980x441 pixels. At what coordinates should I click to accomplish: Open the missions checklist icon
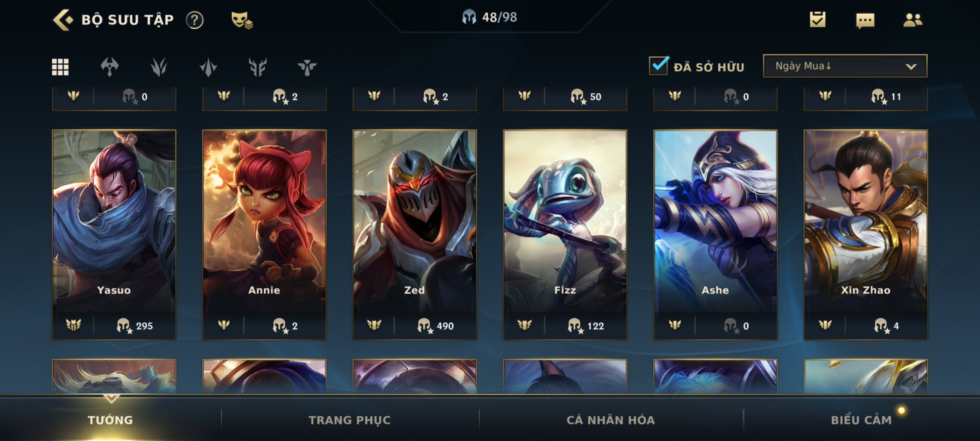[818, 19]
